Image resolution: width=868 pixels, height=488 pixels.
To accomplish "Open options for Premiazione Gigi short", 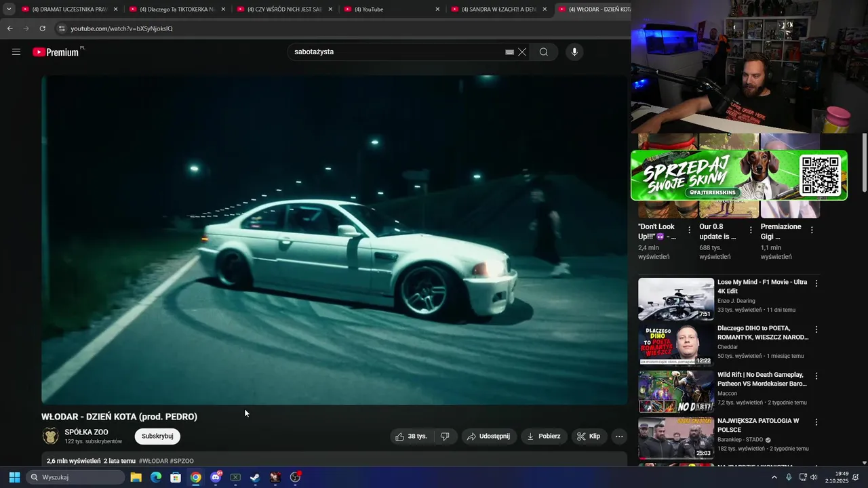I will pos(812,230).
